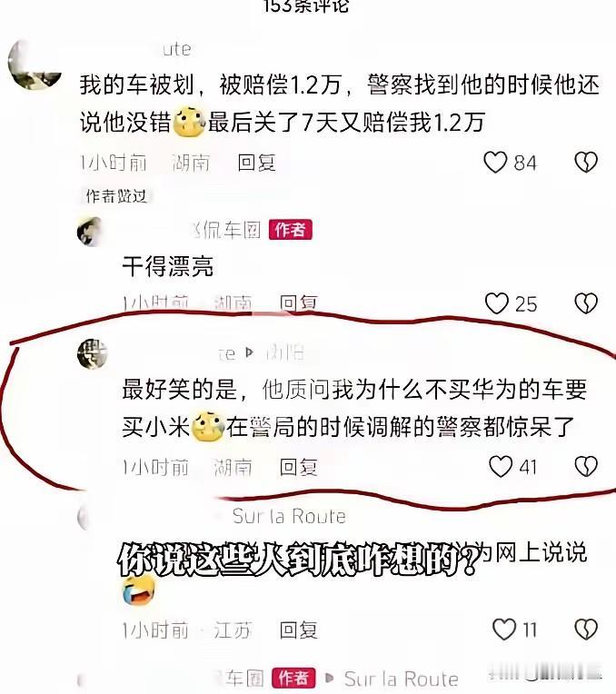This screenshot has height=694, width=616.
Task: Tap the 153条评论 header
Action: tap(306, 6)
